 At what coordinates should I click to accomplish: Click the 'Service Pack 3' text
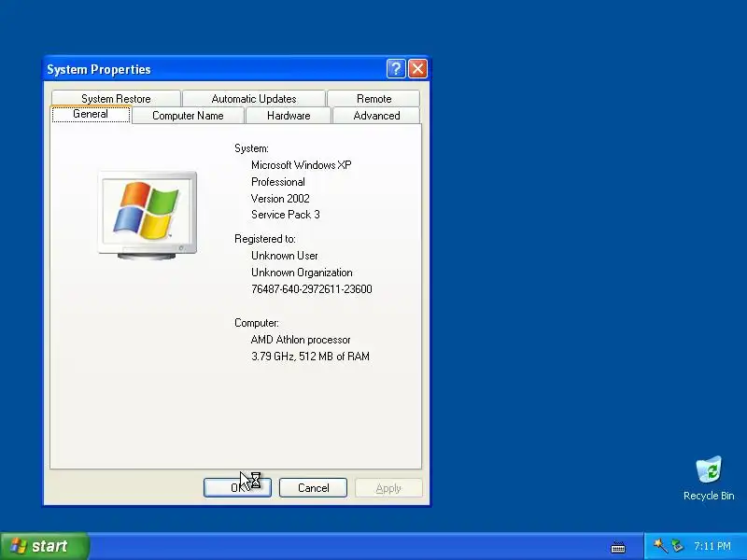click(x=286, y=215)
